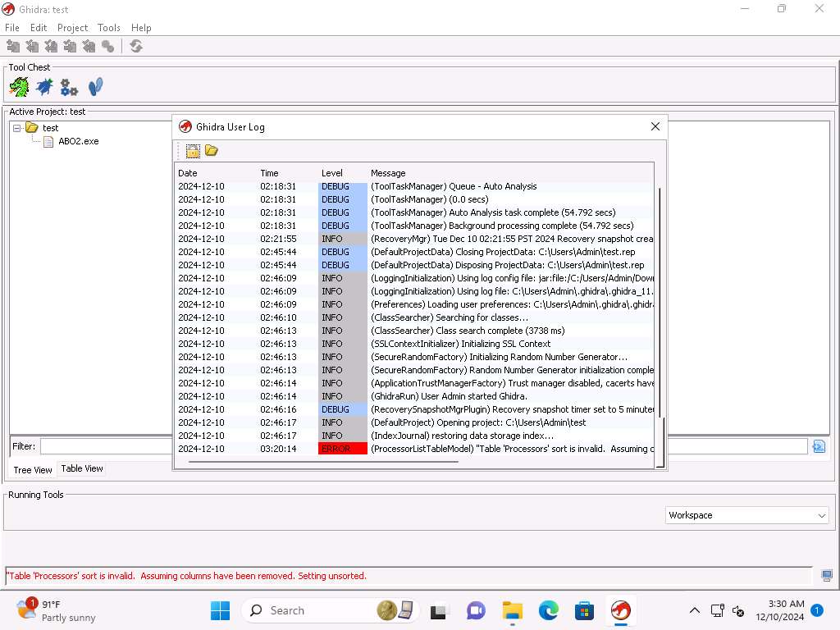
Task: Switch to the Table View tab
Action: [x=82, y=468]
